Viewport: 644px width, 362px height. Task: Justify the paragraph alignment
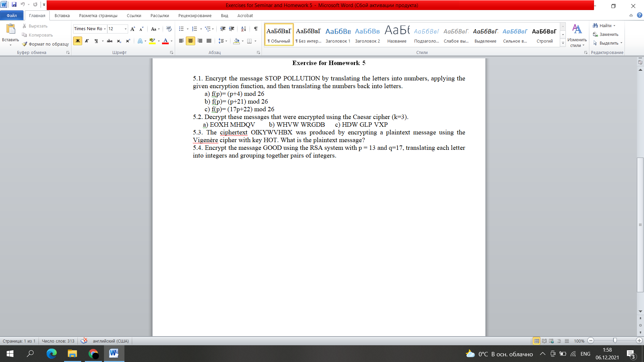[209, 41]
